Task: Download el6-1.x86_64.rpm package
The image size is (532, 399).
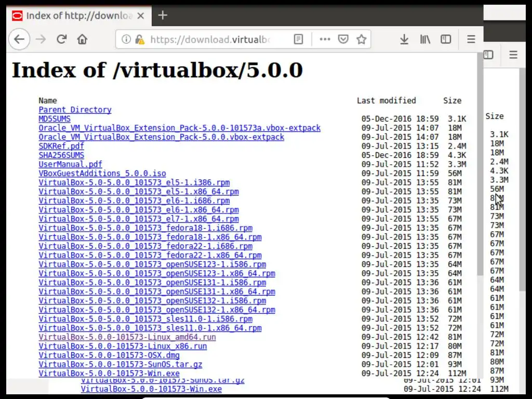Action: 139,210
